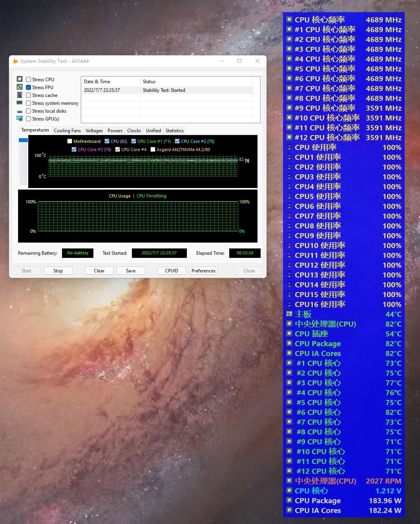The image size is (420, 524).
Task: Click the blue graph slider left of temperatures
Action: tap(23, 140)
